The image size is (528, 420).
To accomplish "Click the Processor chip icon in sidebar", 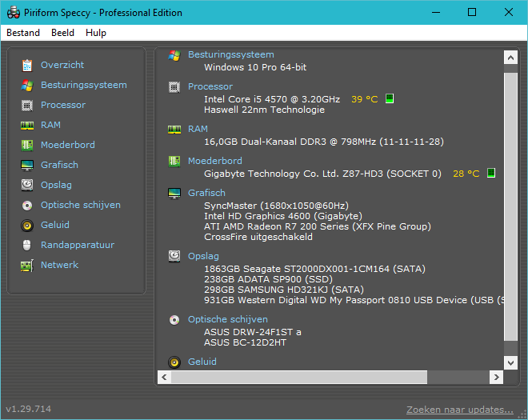I will tap(27, 105).
